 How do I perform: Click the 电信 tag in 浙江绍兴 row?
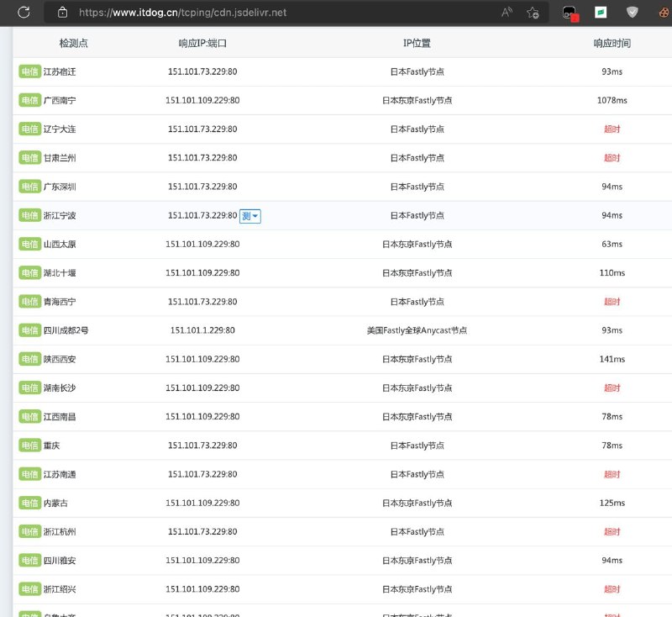[29, 588]
